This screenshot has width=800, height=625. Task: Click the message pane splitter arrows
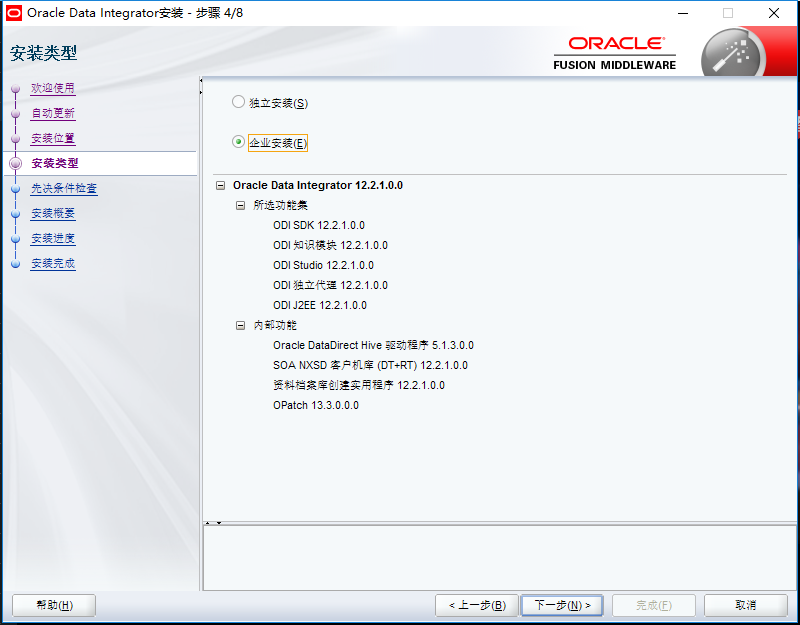point(213,523)
